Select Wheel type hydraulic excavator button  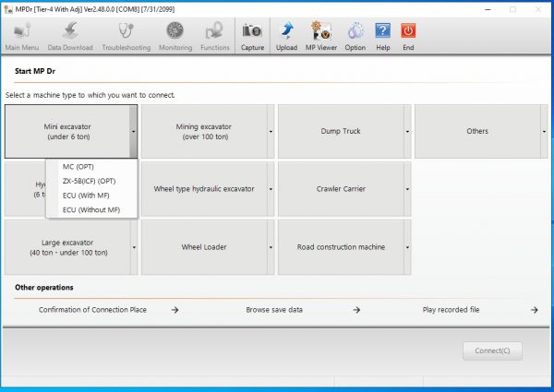point(204,189)
